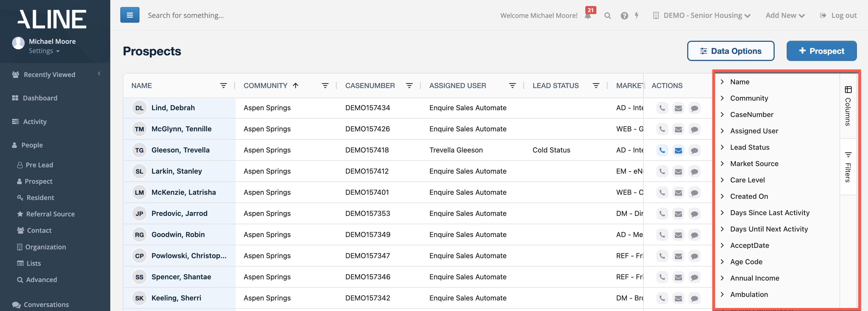
Task: Click the Data Options button
Action: 731,51
